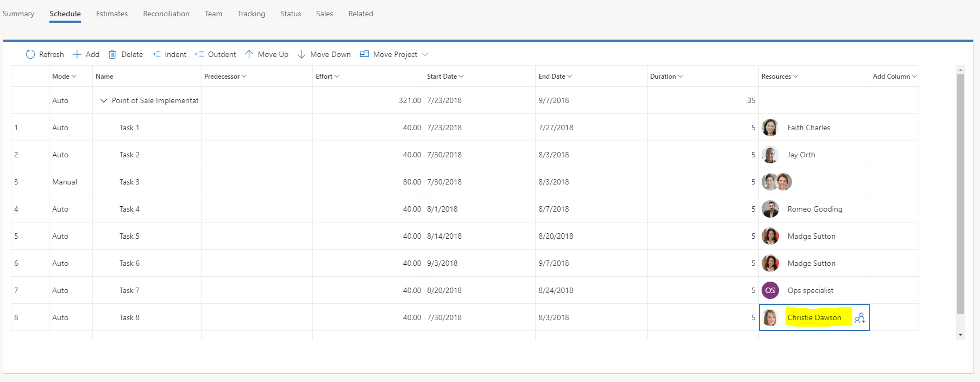980x382 pixels.
Task: Click the 80.00 effort value for Task 3
Action: pyautogui.click(x=412, y=182)
